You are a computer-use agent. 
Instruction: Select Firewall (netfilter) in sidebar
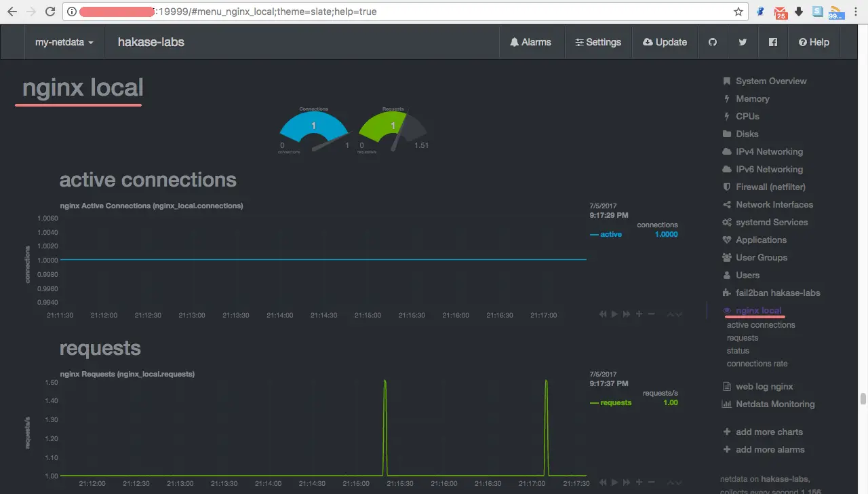click(764, 187)
